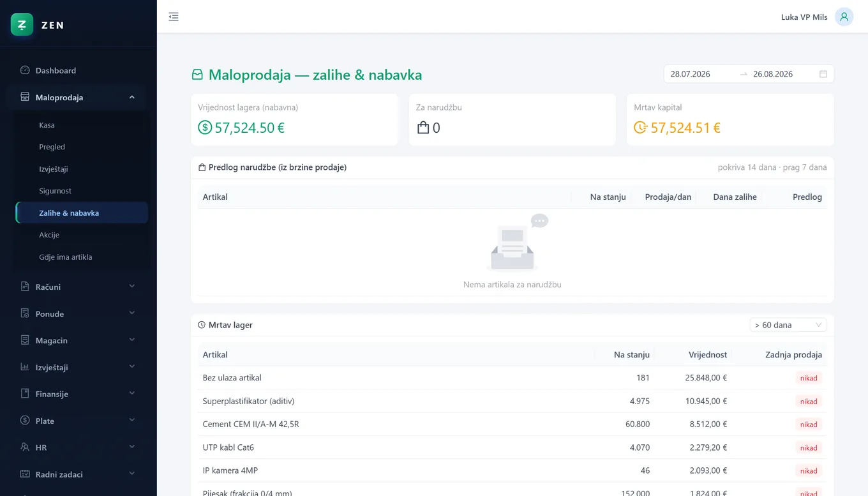This screenshot has height=496, width=868.
Task: Open the '> 60 dana' dropdown
Action: pyautogui.click(x=788, y=325)
